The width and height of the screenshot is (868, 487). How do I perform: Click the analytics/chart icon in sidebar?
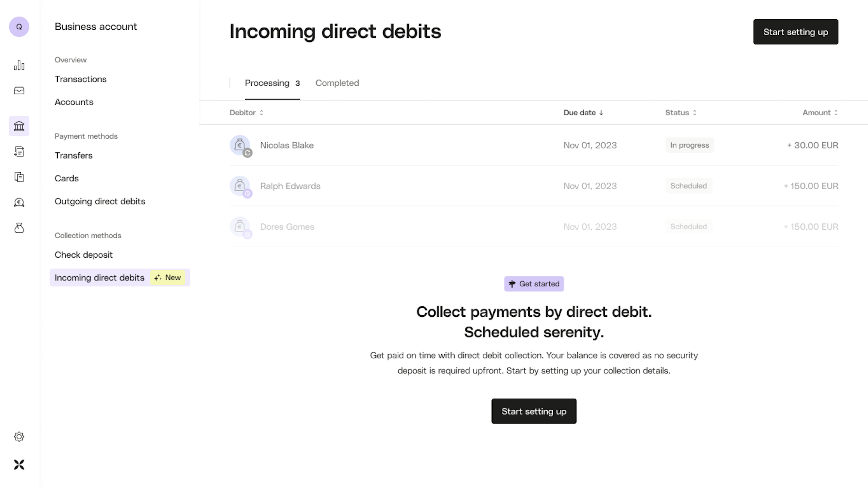pos(19,65)
